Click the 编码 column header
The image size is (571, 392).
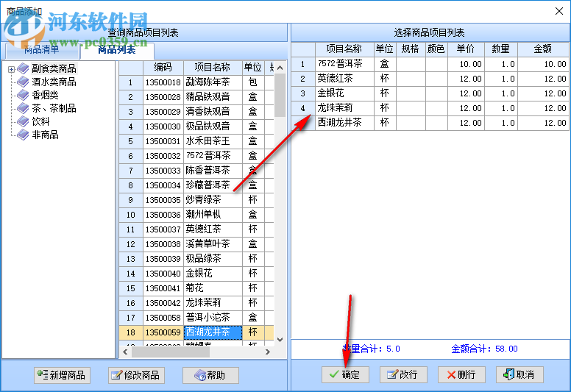coord(163,68)
